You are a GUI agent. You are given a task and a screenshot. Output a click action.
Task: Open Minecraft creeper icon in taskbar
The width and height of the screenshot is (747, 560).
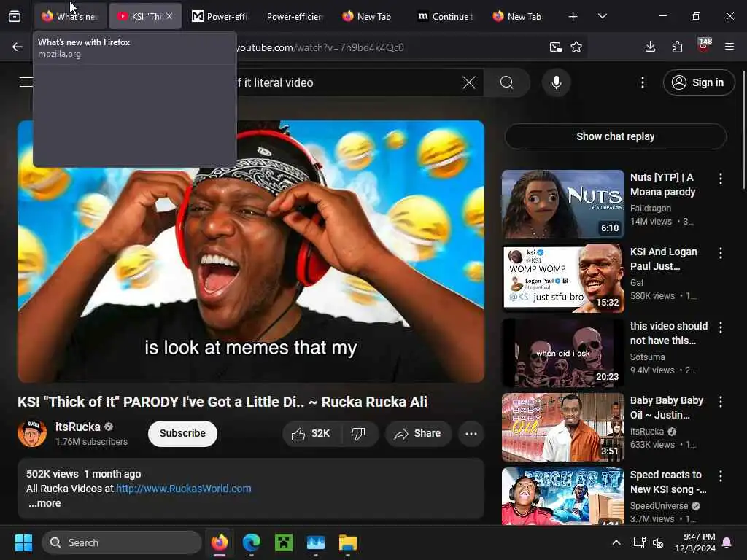284,542
